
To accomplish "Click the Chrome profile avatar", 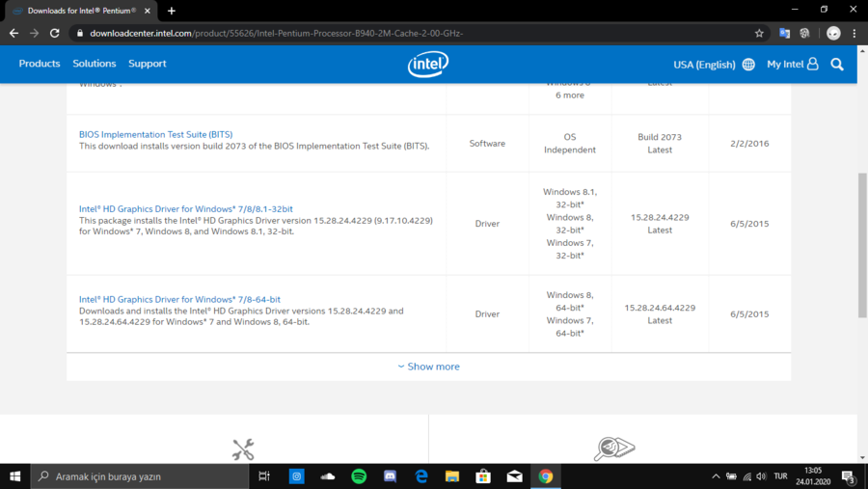I will pos(833,33).
